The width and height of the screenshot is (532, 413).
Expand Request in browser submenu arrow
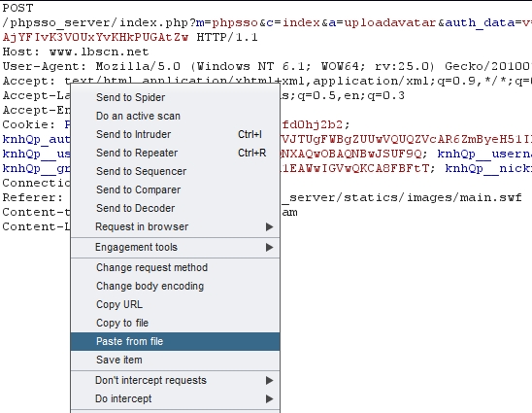269,226
